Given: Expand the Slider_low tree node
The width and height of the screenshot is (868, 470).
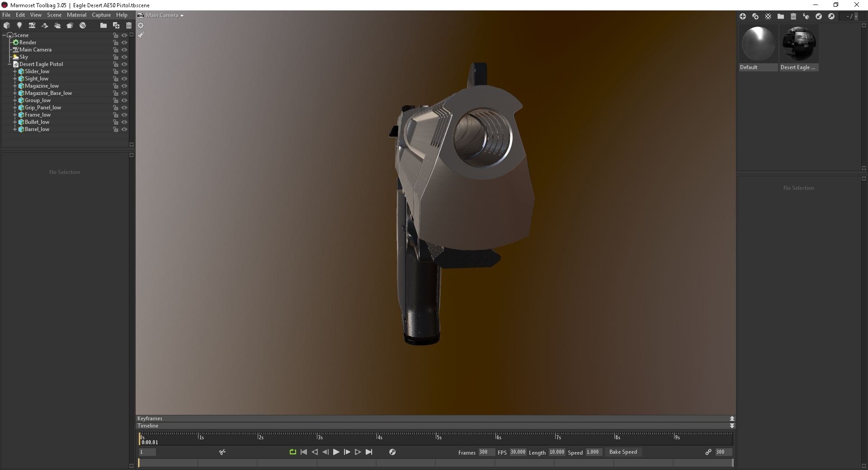Looking at the screenshot, I should 15,71.
